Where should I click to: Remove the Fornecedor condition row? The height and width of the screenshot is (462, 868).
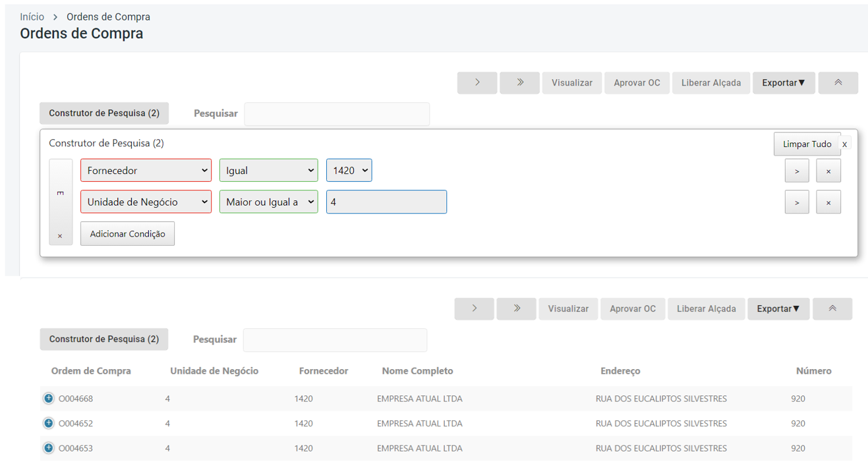coord(828,171)
